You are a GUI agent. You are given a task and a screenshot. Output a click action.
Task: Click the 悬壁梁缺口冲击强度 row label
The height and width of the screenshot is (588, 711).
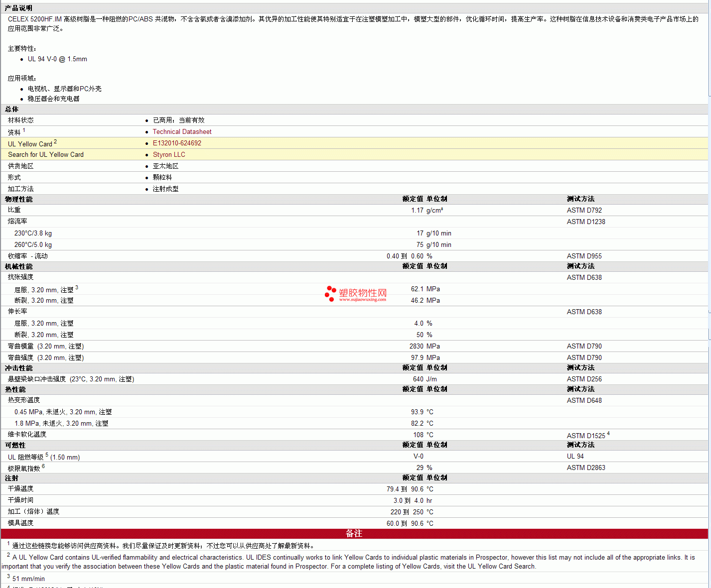click(x=71, y=379)
